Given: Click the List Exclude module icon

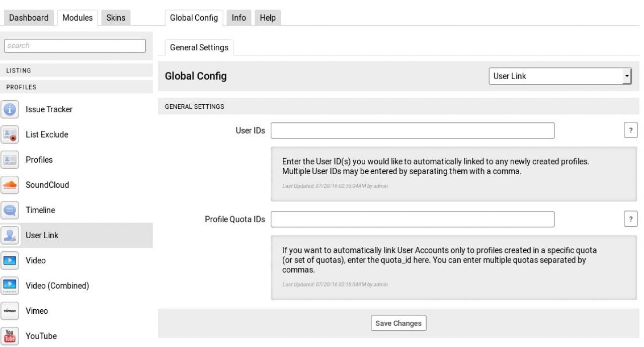Looking at the screenshot, I should point(9,134).
